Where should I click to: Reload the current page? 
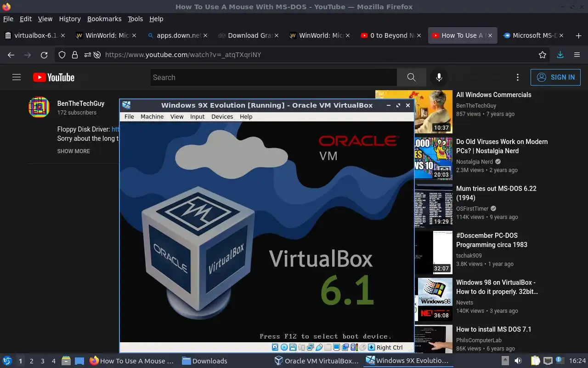point(44,55)
